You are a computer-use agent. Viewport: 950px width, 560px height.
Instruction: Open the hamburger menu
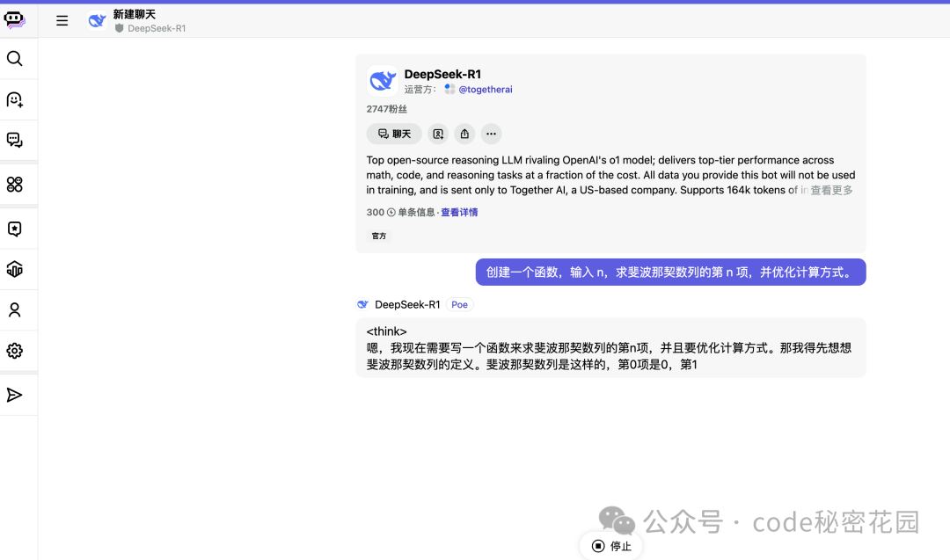point(62,20)
